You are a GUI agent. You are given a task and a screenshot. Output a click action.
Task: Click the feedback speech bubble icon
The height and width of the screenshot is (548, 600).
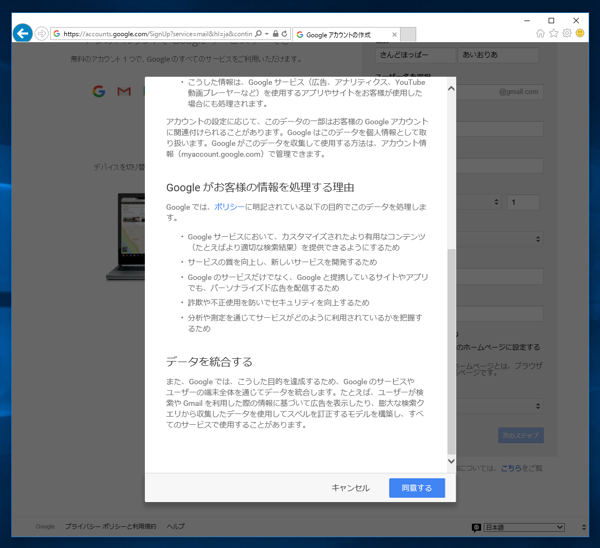476,528
